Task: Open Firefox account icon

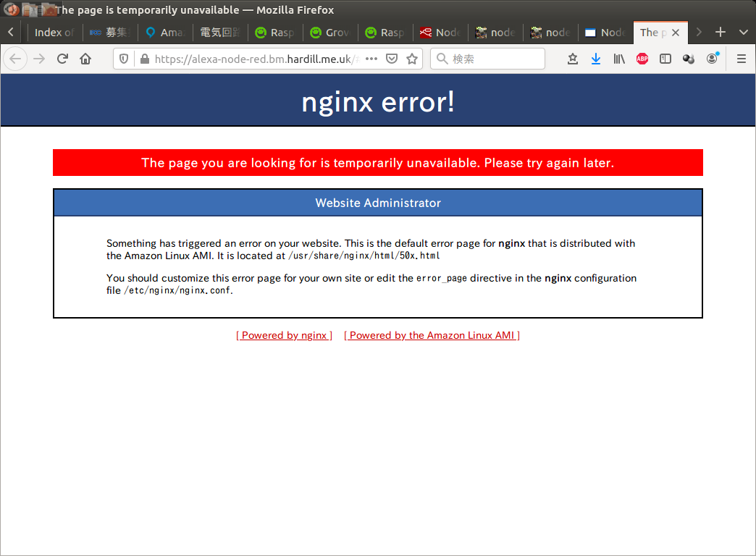Action: coord(712,59)
